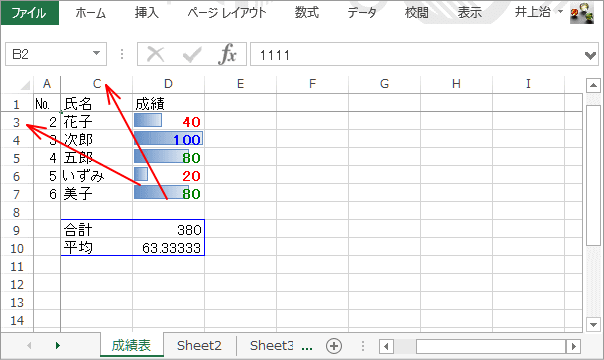This screenshot has height=360, width=604.
Task: Select the score cell showing 40
Action: point(169,122)
